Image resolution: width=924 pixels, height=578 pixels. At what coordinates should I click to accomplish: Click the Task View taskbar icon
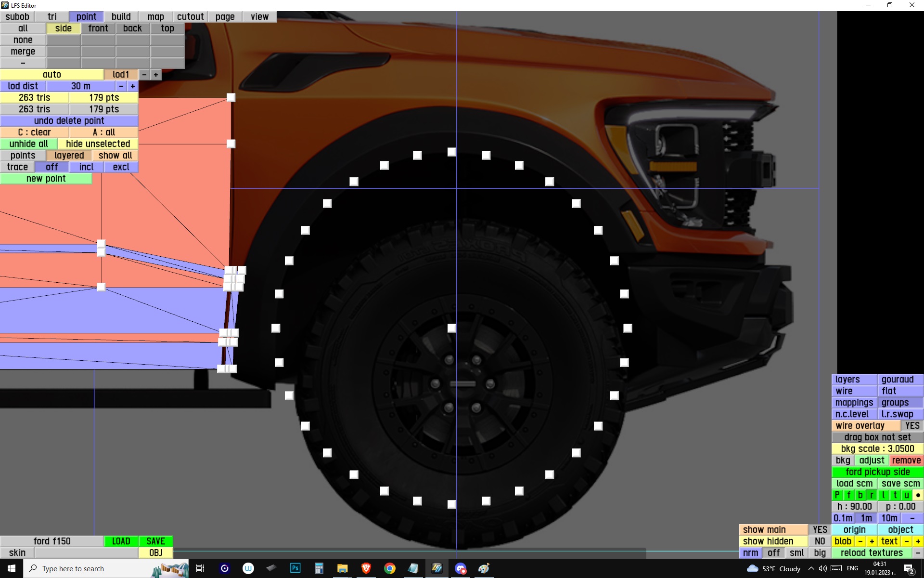(x=200, y=568)
